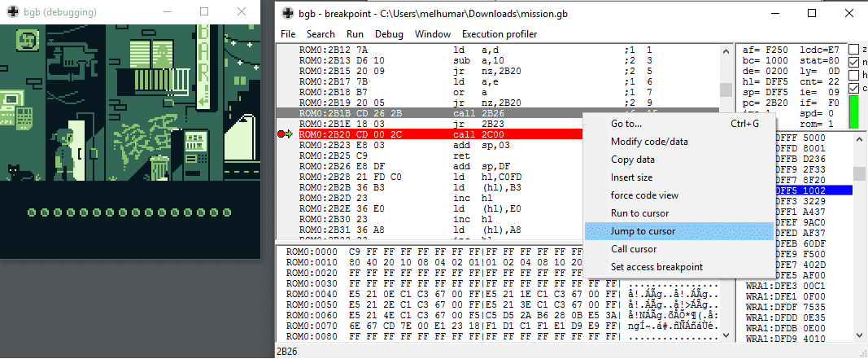Toggle the h flag checkbox
This screenshot has height=359, width=868.
(853, 76)
